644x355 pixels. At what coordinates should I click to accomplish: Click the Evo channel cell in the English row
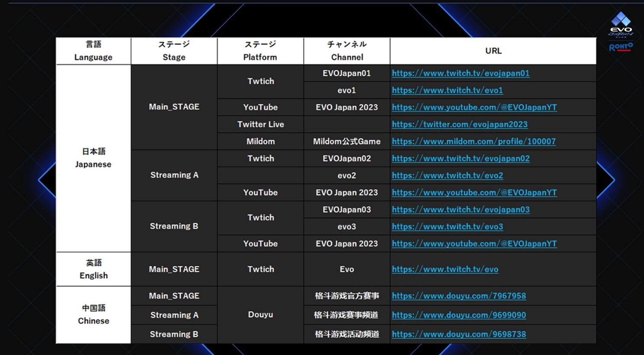tap(347, 269)
